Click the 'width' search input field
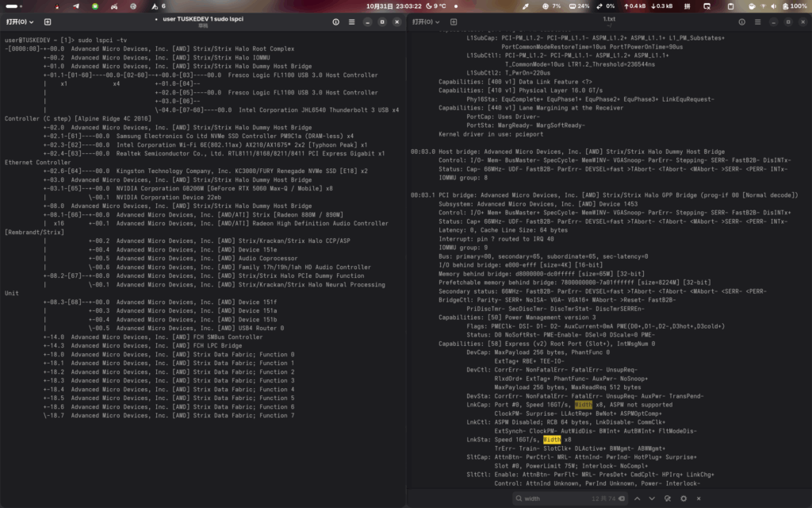The height and width of the screenshot is (508, 812). pyautogui.click(x=555, y=498)
